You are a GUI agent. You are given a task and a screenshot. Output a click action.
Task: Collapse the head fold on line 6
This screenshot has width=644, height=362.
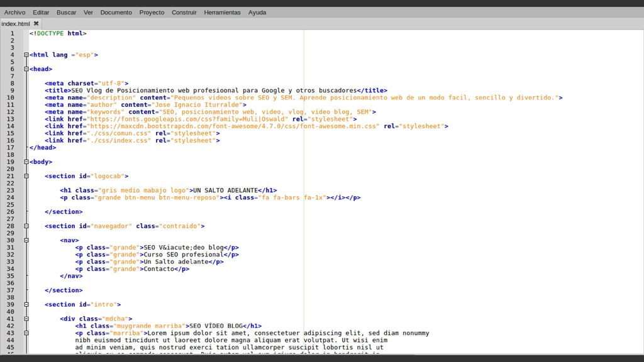(26, 69)
